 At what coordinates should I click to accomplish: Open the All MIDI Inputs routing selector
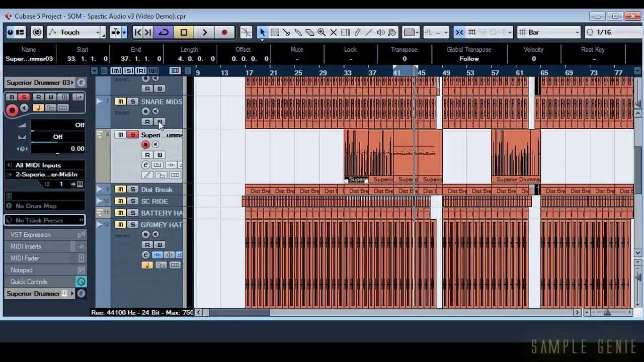(45, 165)
